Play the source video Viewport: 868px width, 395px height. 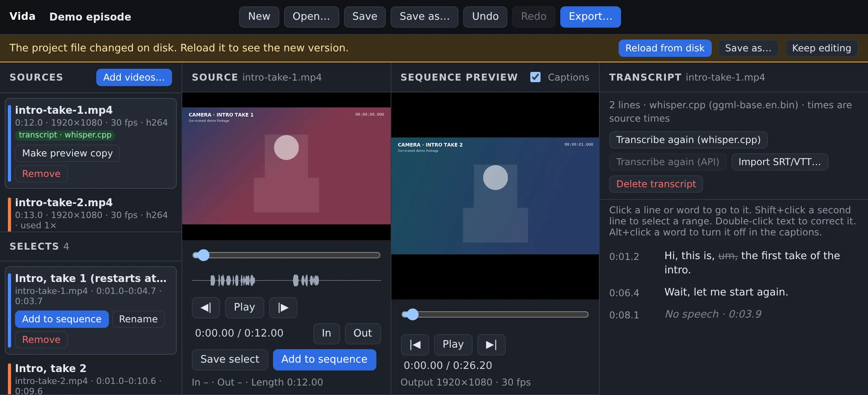pyautogui.click(x=244, y=307)
